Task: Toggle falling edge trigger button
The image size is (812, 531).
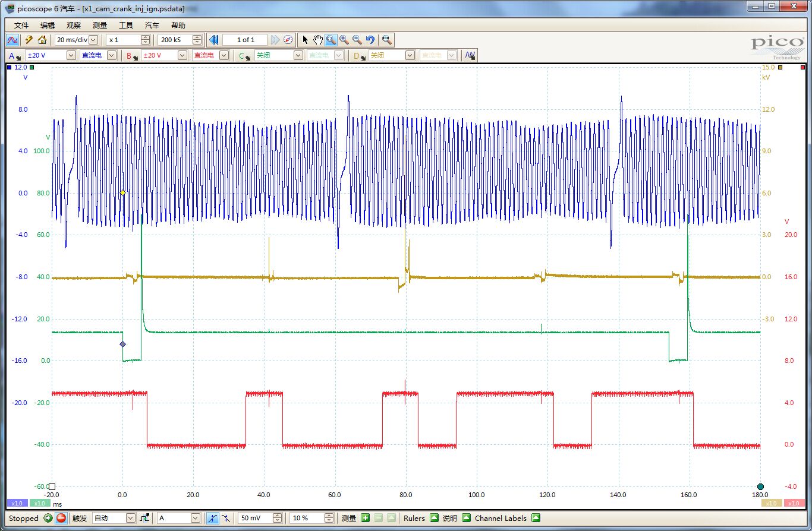Action: pos(226,518)
